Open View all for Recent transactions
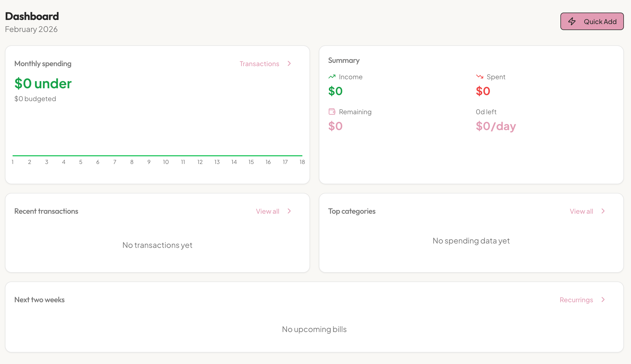Image resolution: width=631 pixels, height=364 pixels. pyautogui.click(x=267, y=211)
